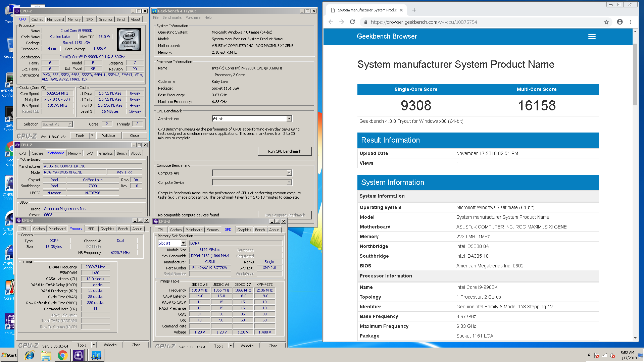Click the Action Center flag tray icon

pyautogui.click(x=596, y=355)
